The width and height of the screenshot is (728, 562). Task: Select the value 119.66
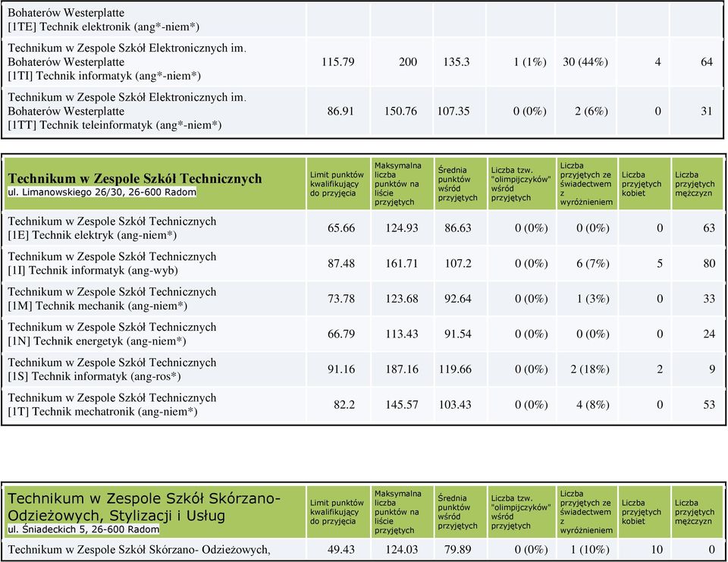pyautogui.click(x=455, y=369)
